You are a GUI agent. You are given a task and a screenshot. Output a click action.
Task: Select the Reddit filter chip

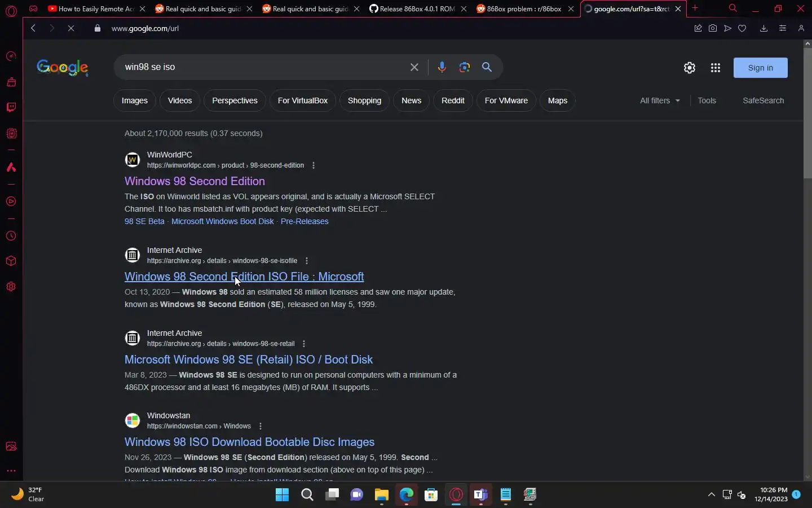pyautogui.click(x=453, y=100)
